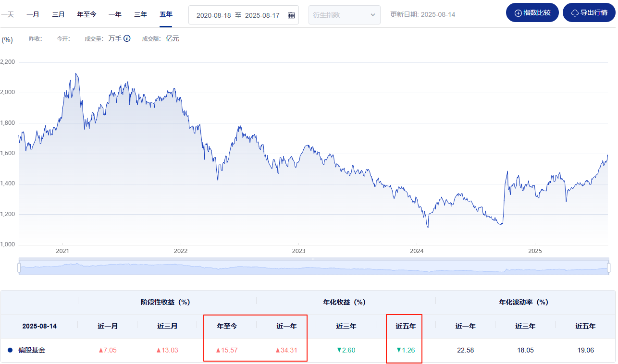Grab the right handle of range slider

click(x=609, y=267)
